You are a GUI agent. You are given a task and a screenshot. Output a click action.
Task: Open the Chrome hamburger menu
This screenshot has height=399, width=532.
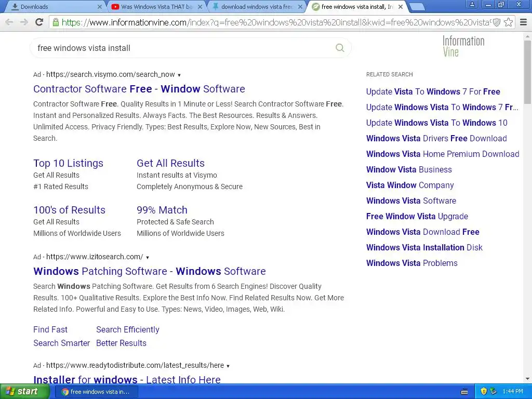point(524,22)
